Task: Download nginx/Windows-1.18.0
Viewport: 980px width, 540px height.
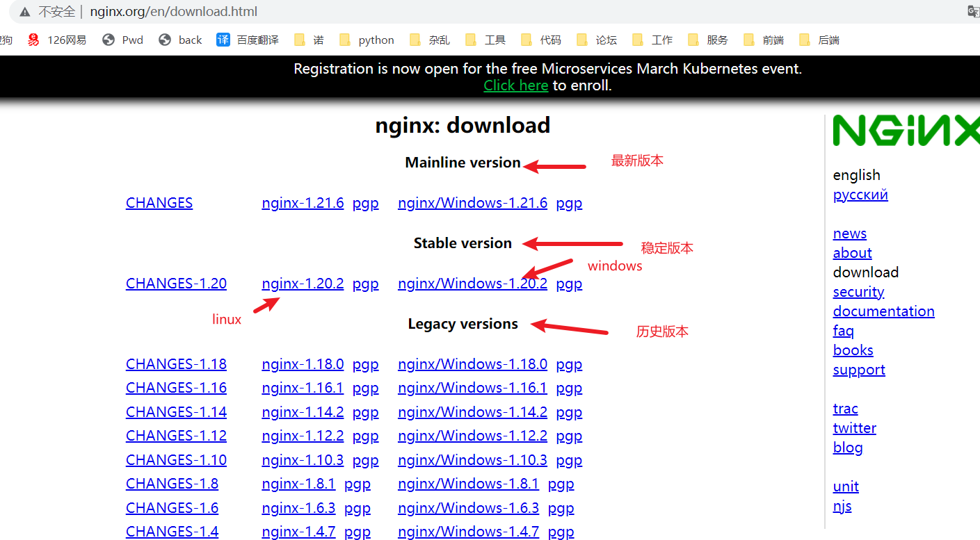Action: pos(472,364)
